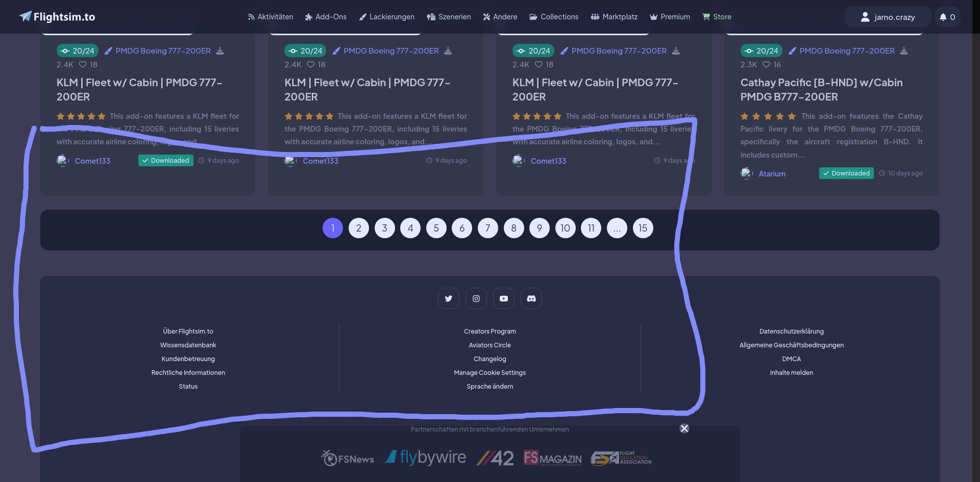Go to page 2 of results
The image size is (980, 482).
358,228
